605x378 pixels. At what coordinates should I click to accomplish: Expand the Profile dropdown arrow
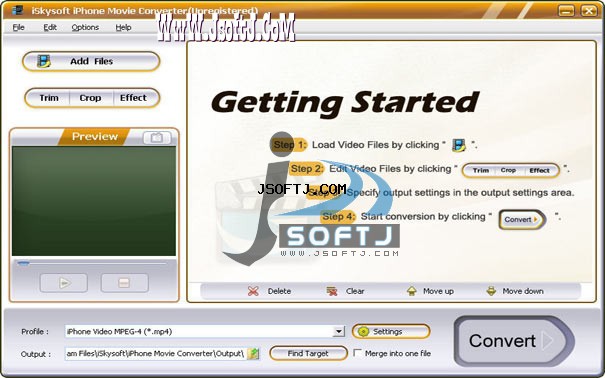point(339,331)
